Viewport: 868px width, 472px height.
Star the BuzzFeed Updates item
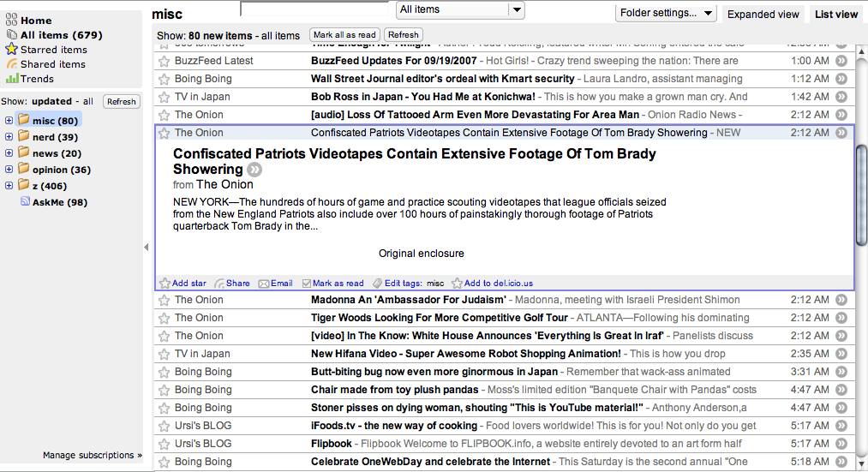164,62
